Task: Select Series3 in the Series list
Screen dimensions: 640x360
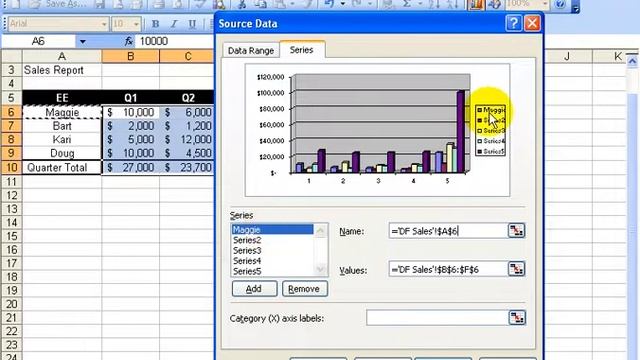Action: click(x=272, y=250)
